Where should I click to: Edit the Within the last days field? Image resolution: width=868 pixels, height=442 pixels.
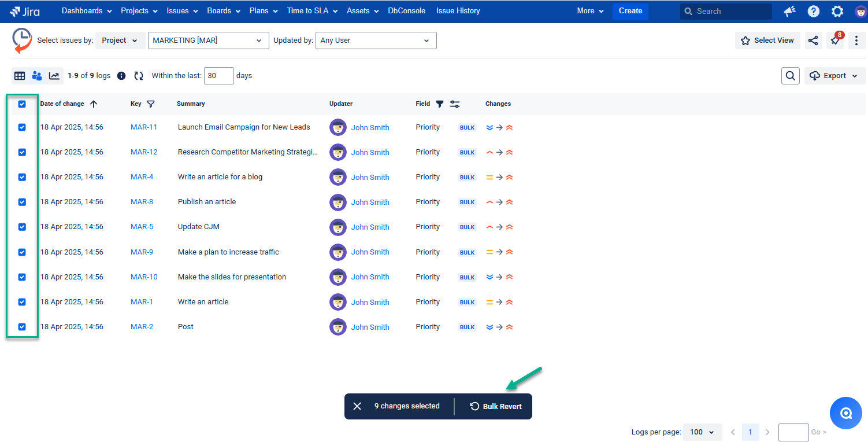(218, 76)
